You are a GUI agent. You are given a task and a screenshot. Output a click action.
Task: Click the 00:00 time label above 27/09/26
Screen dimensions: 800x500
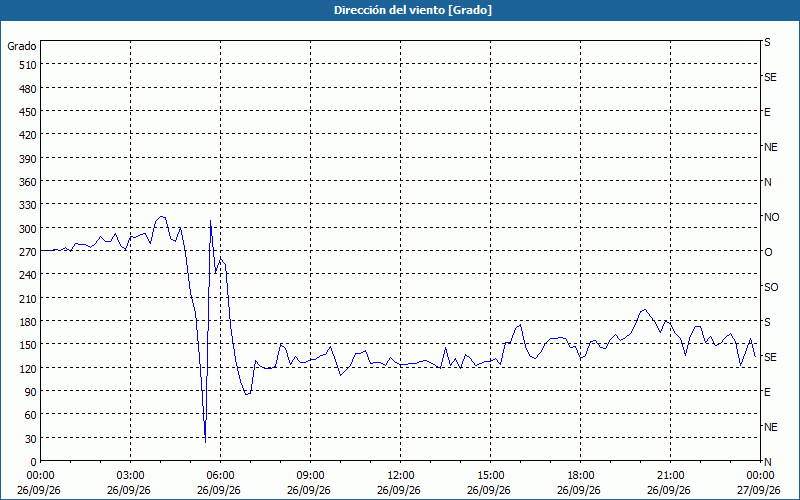(x=761, y=476)
